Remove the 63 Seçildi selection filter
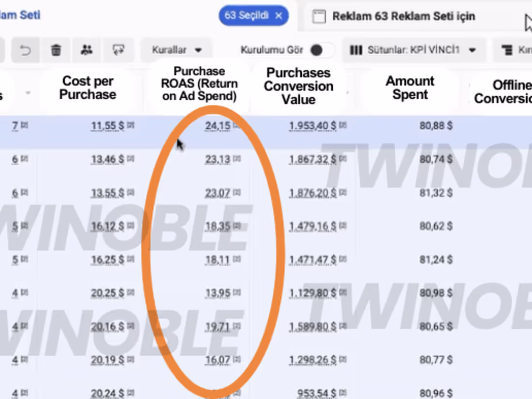Image resolution: width=532 pixels, height=399 pixels. [279, 15]
